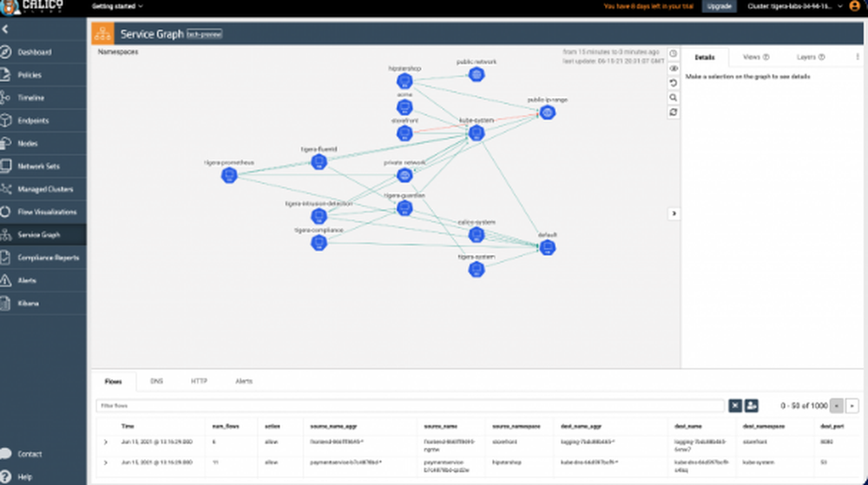Go to previous page of flows

[837, 406]
